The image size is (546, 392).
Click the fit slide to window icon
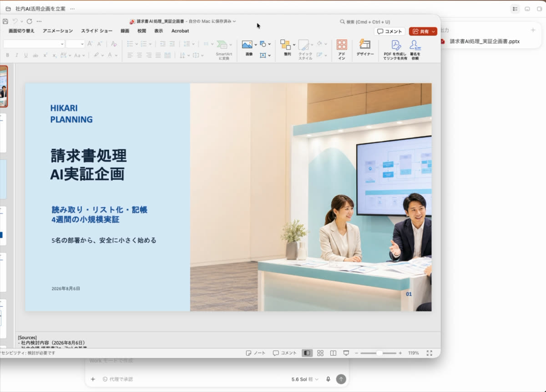(x=429, y=353)
